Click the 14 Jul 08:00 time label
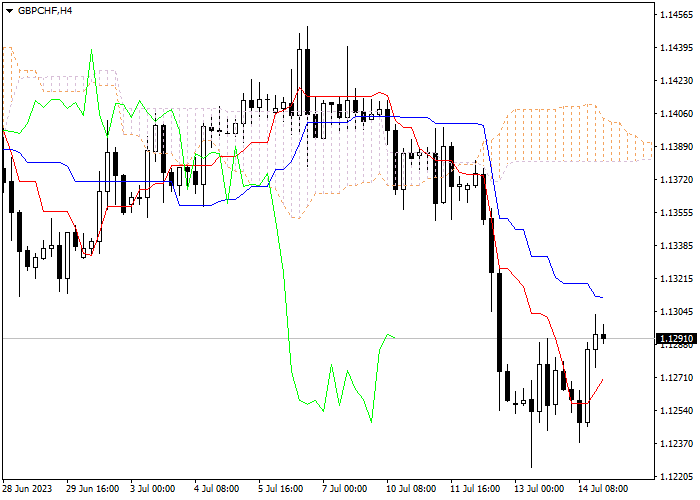This screenshot has height=500, width=700. (x=603, y=488)
